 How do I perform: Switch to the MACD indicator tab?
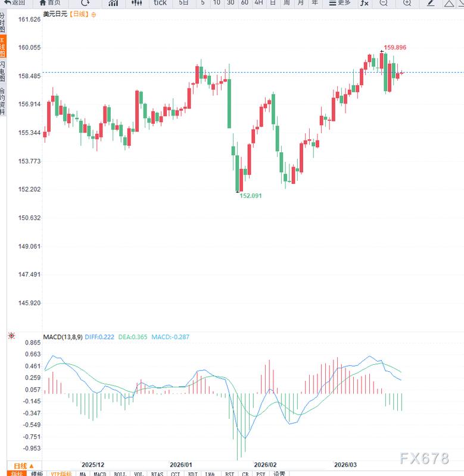click(x=100, y=474)
